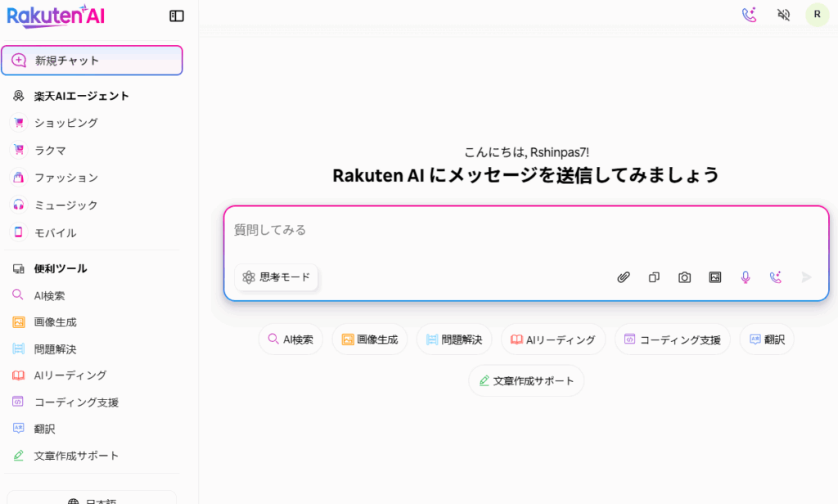This screenshot has height=504, width=838.
Task: Open 翻訳 in the sidebar
Action: [x=44, y=430]
